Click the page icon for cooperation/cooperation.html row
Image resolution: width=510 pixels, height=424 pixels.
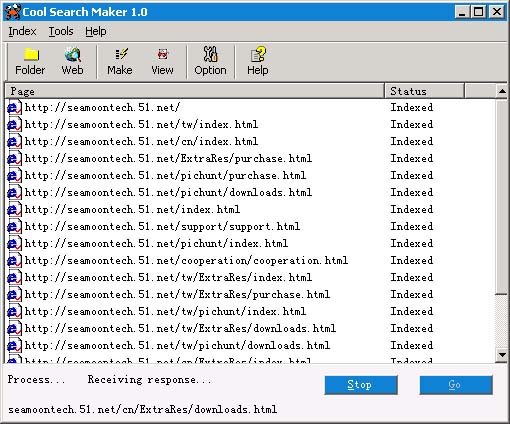pyautogui.click(x=14, y=261)
